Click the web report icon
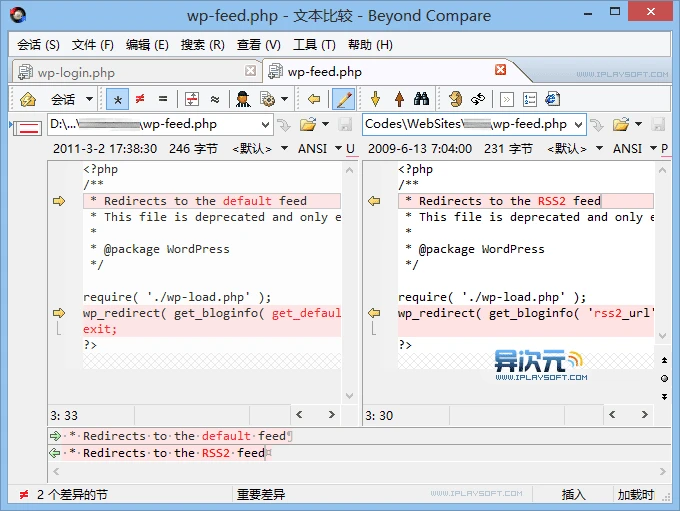The height and width of the screenshot is (511, 680). tap(552, 99)
